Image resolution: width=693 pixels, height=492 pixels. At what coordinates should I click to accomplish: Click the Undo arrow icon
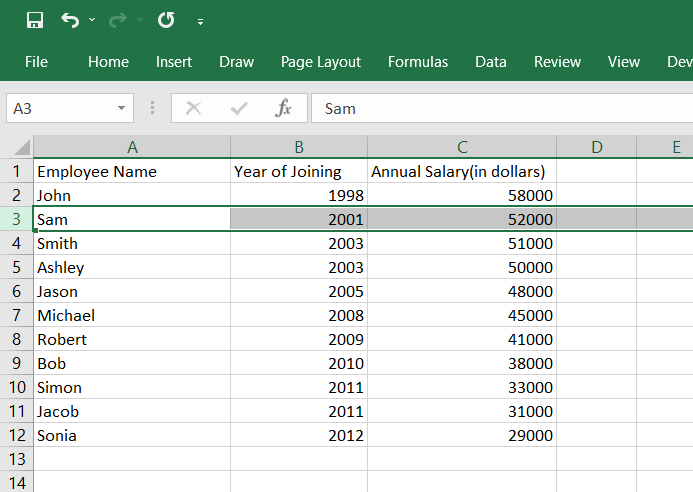[x=69, y=20]
